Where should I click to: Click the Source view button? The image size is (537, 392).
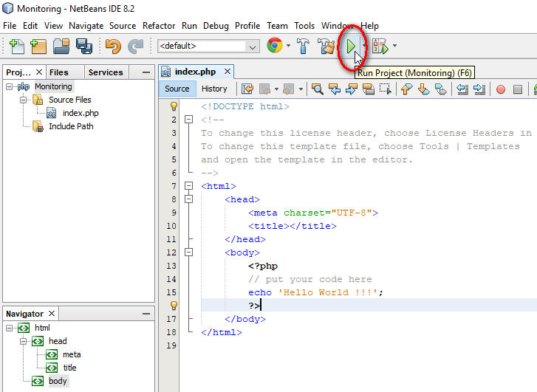(x=177, y=89)
